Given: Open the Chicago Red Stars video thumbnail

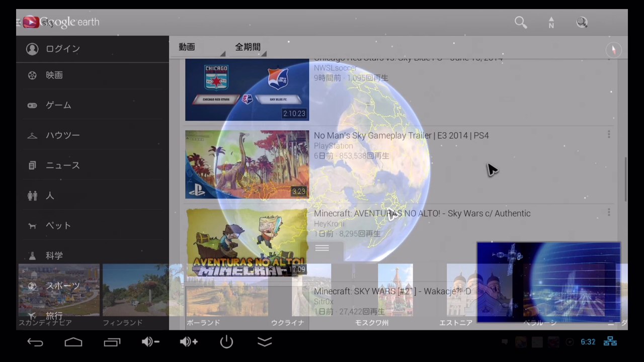Looking at the screenshot, I should (x=247, y=90).
